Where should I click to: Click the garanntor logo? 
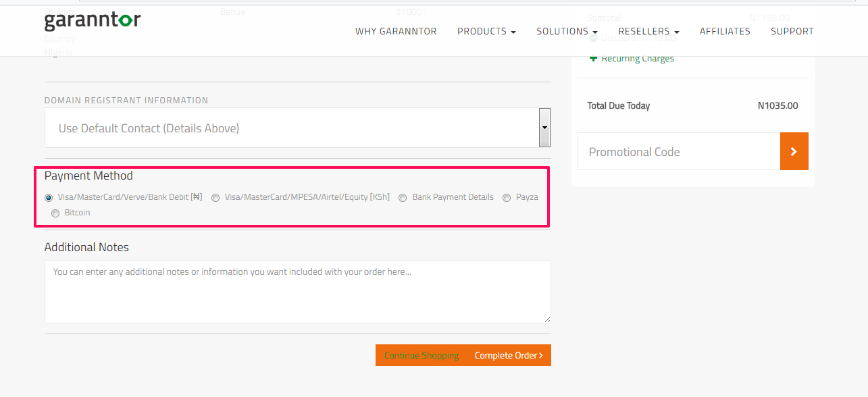click(x=93, y=21)
